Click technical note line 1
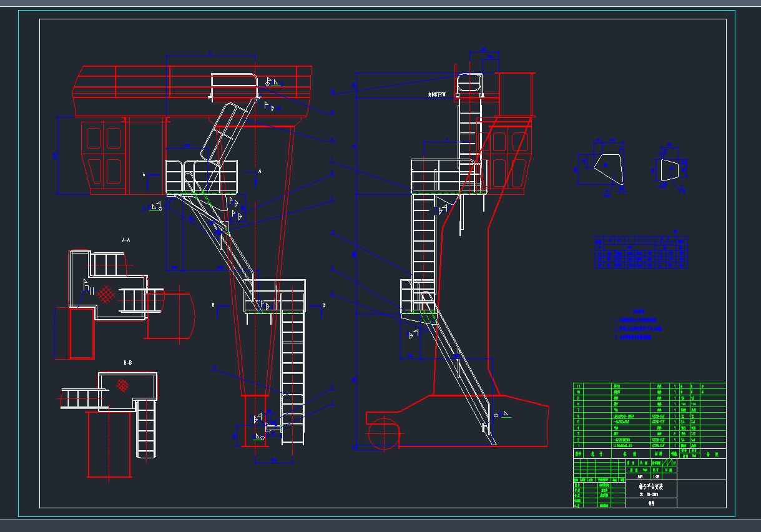This screenshot has width=761, height=532. 636,320
